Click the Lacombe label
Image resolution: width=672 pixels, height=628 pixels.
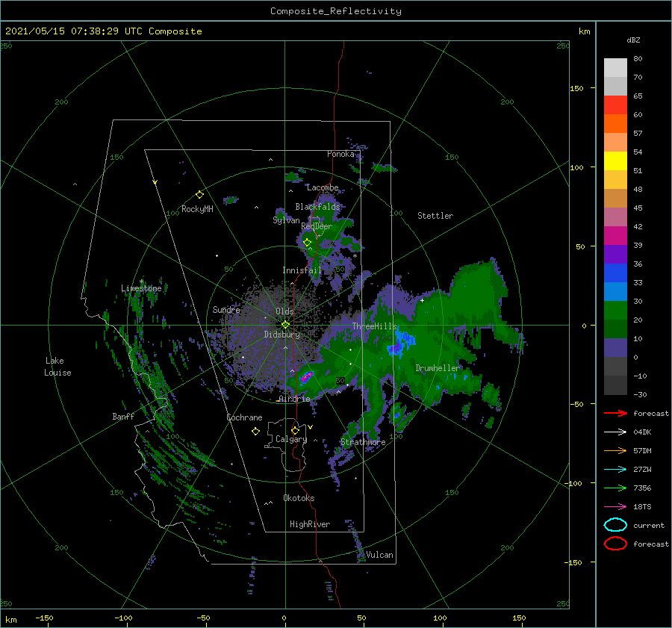coord(323,187)
